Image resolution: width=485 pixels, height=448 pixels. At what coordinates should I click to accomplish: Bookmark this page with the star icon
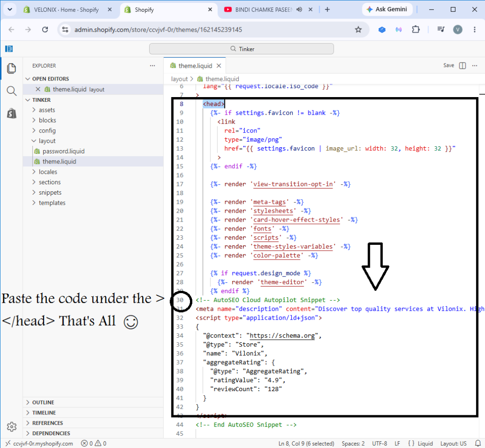click(x=358, y=29)
